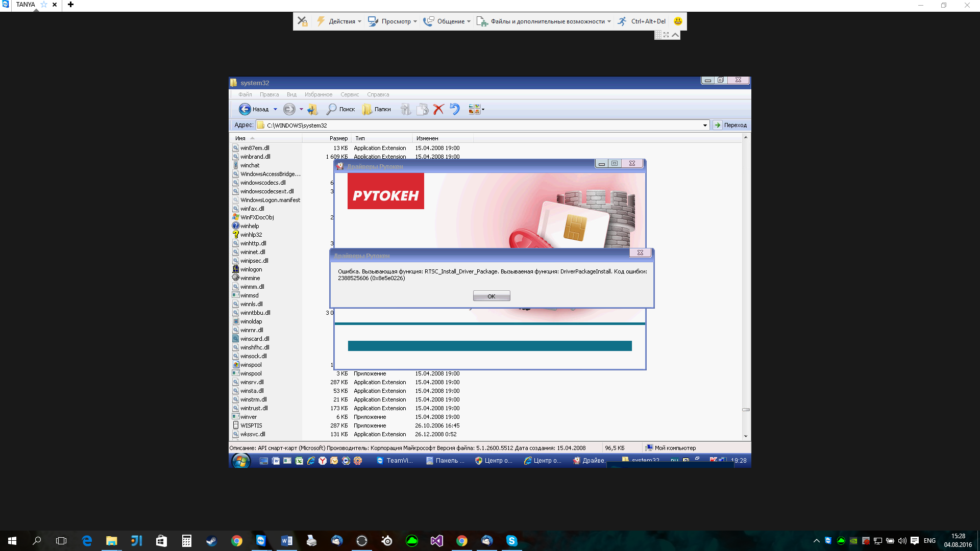
Task: Click the Back (Назад) arrow icon
Action: coord(245,109)
